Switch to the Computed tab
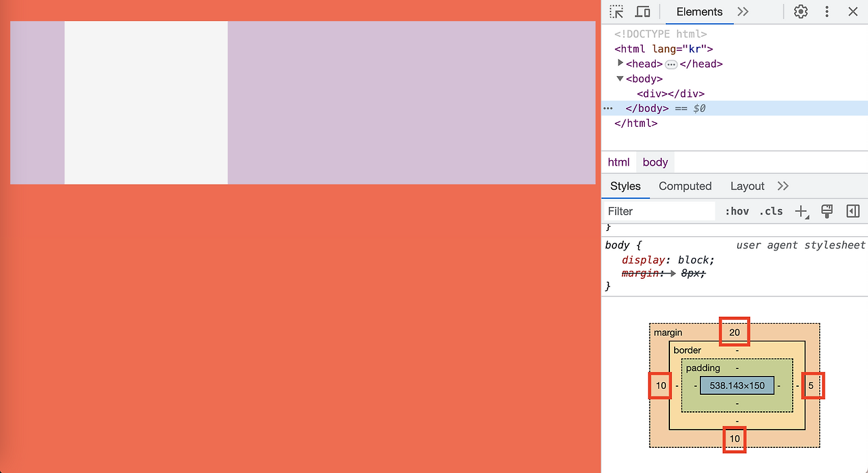868x473 pixels. [685, 186]
